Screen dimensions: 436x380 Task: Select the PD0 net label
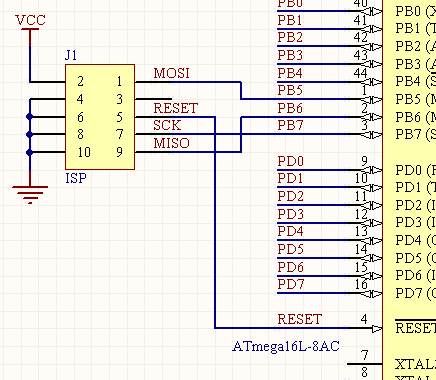pyautogui.click(x=291, y=162)
